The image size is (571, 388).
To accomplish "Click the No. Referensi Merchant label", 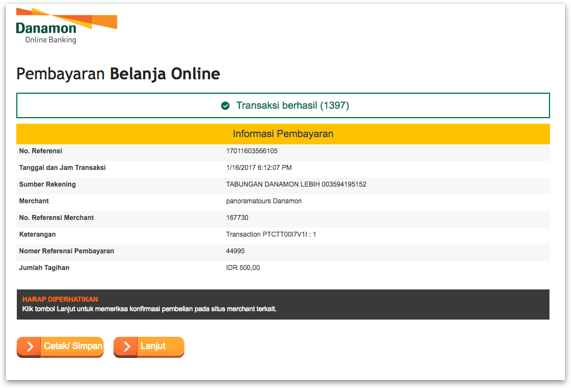I will click(x=56, y=218).
